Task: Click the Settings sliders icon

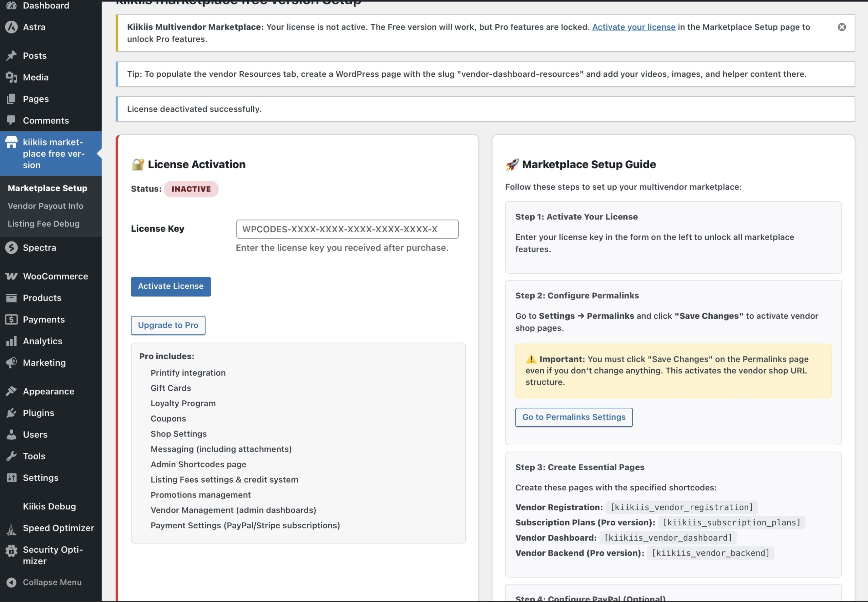Action: click(11, 478)
